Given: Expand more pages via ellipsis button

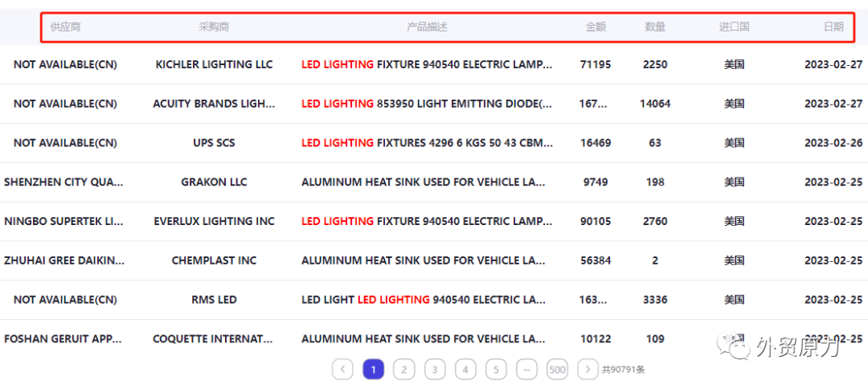Looking at the screenshot, I should [x=526, y=370].
